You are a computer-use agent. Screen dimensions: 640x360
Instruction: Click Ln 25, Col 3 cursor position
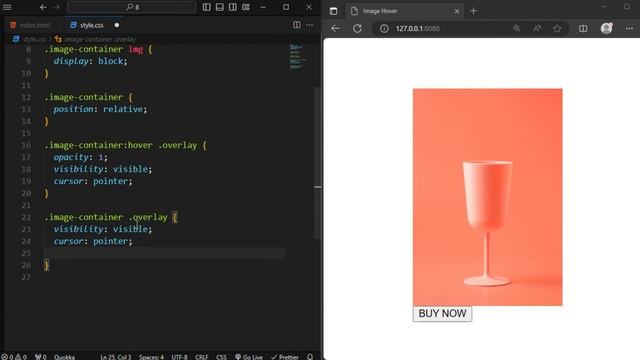click(116, 357)
